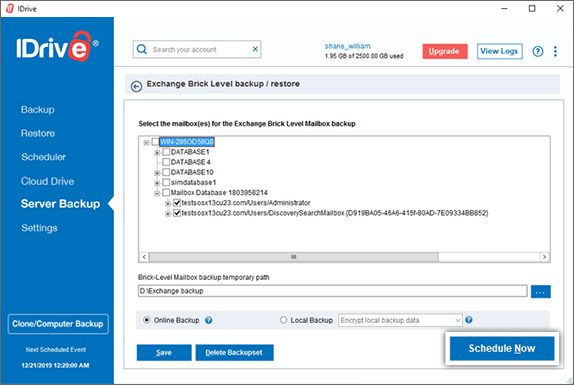Click the magnifier search icon
Viewport: 574px width, 385px height.
[142, 49]
